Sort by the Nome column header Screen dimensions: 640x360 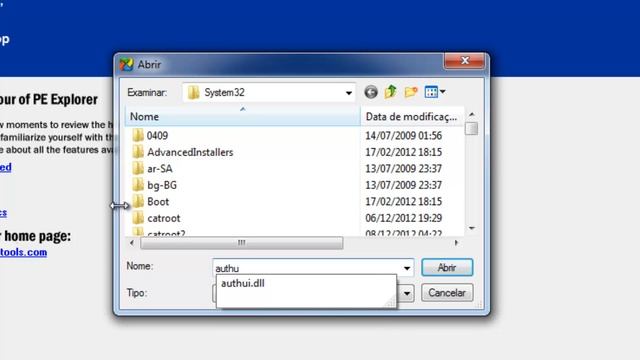point(242,117)
